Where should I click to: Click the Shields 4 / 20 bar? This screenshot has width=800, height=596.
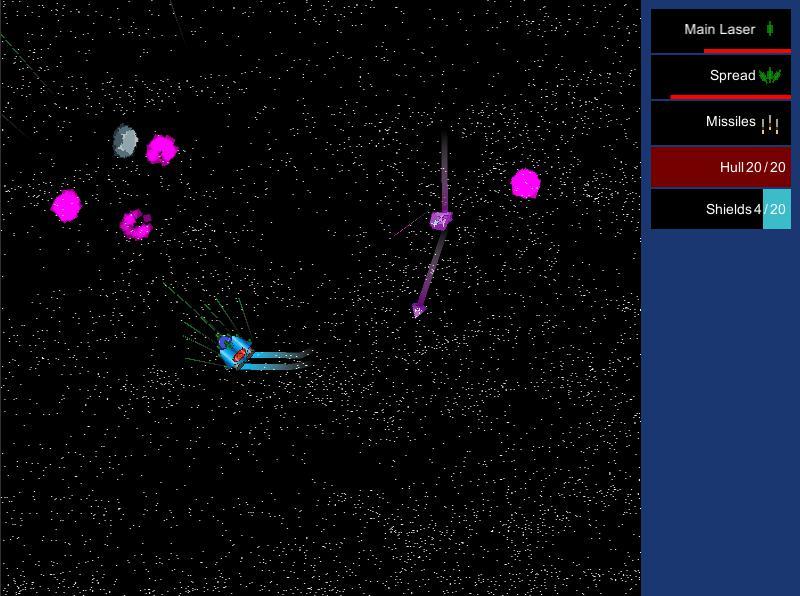tap(721, 209)
